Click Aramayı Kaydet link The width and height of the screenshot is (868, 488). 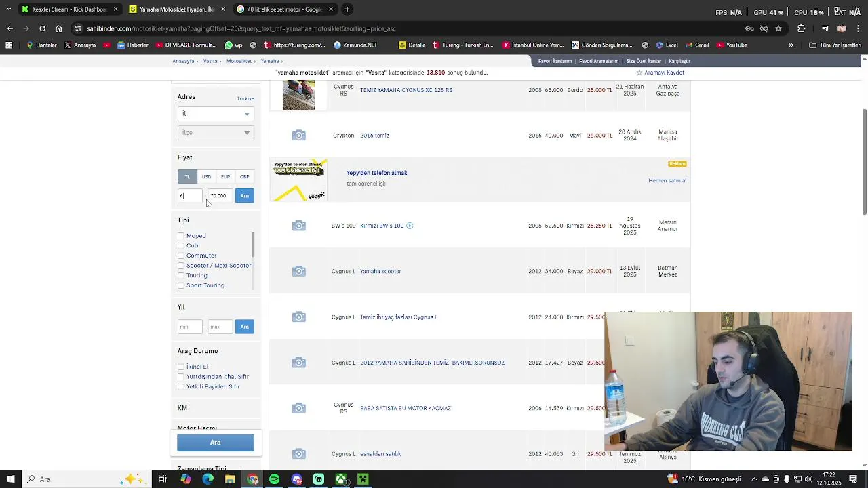pos(665,73)
